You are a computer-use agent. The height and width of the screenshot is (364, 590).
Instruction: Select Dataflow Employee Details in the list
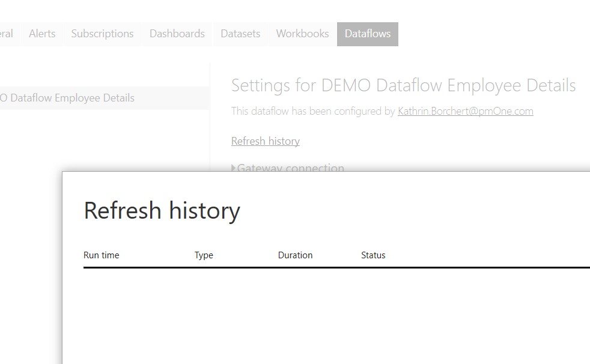point(104,98)
